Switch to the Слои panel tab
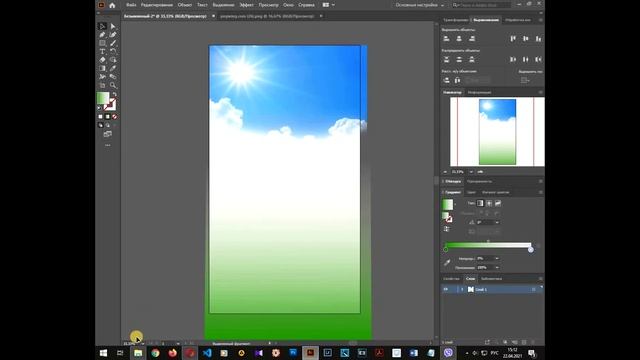The image size is (640, 360). point(470,279)
